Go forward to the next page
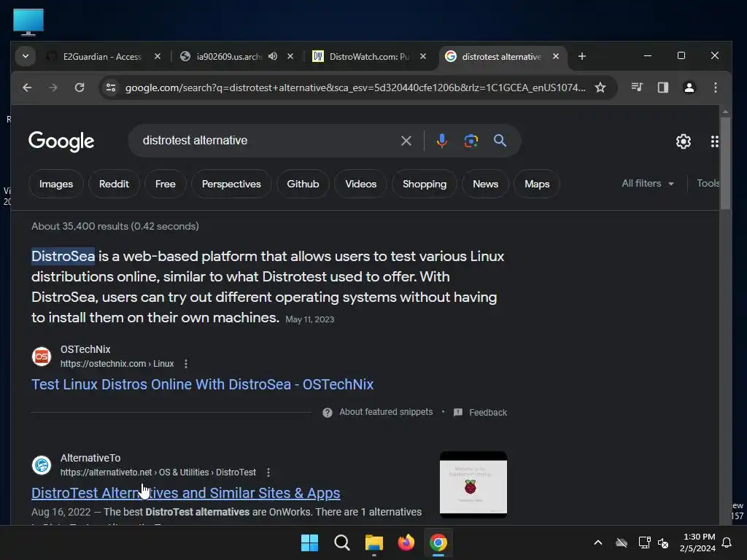The width and height of the screenshot is (747, 560). coord(53,87)
